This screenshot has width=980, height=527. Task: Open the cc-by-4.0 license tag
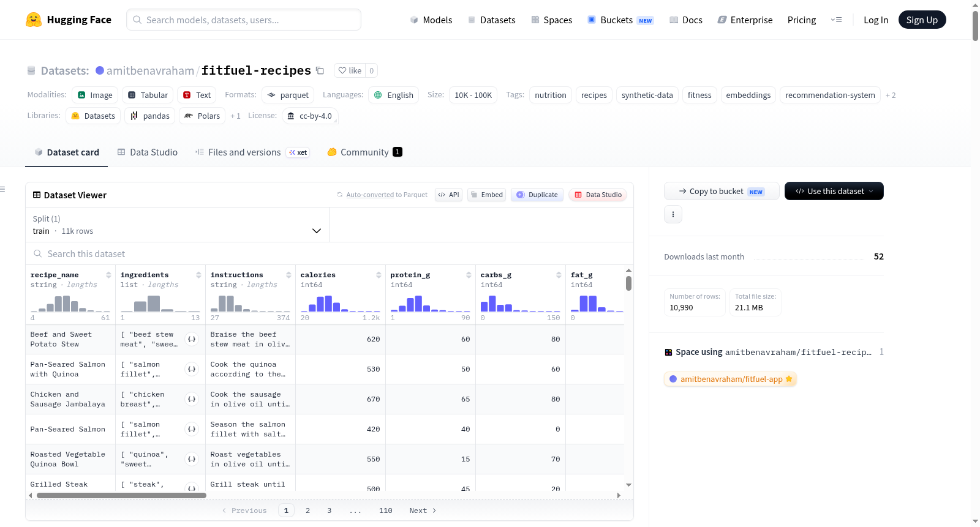[310, 116]
